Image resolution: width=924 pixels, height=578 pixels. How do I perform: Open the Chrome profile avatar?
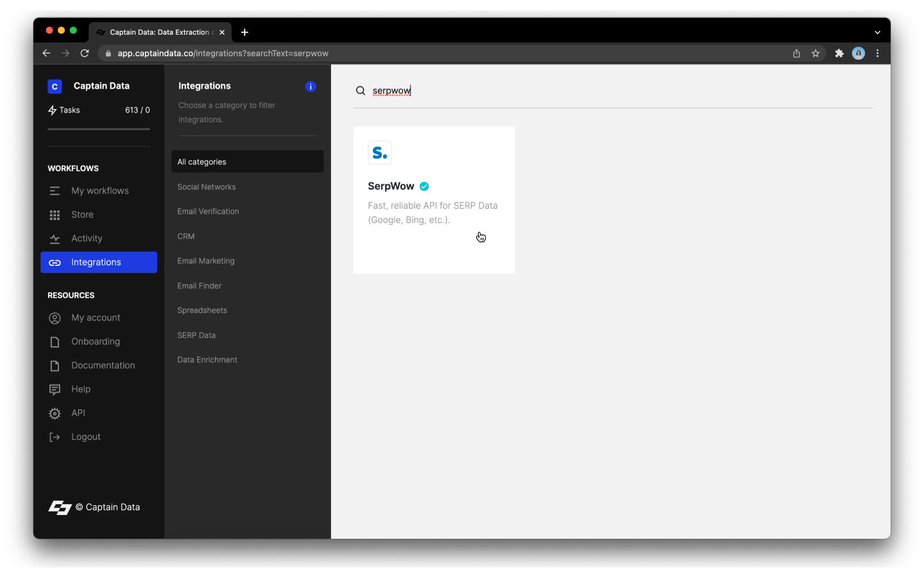859,53
